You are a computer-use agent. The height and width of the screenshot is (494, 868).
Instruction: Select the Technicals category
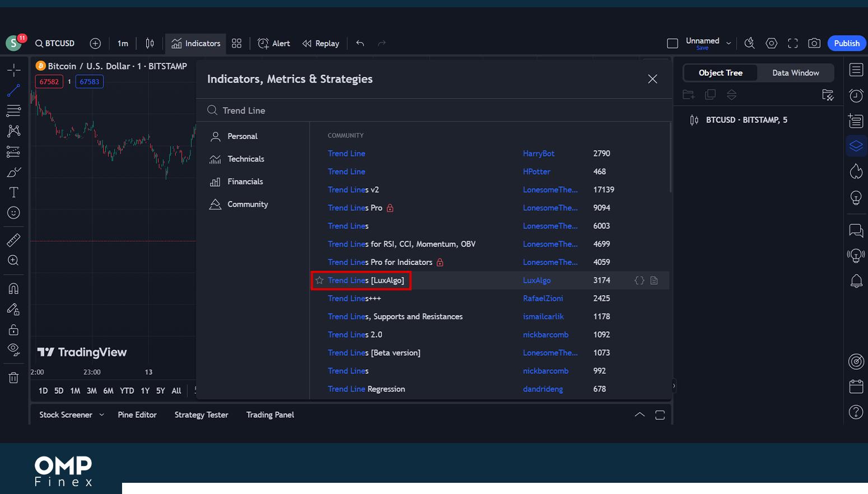tap(246, 159)
